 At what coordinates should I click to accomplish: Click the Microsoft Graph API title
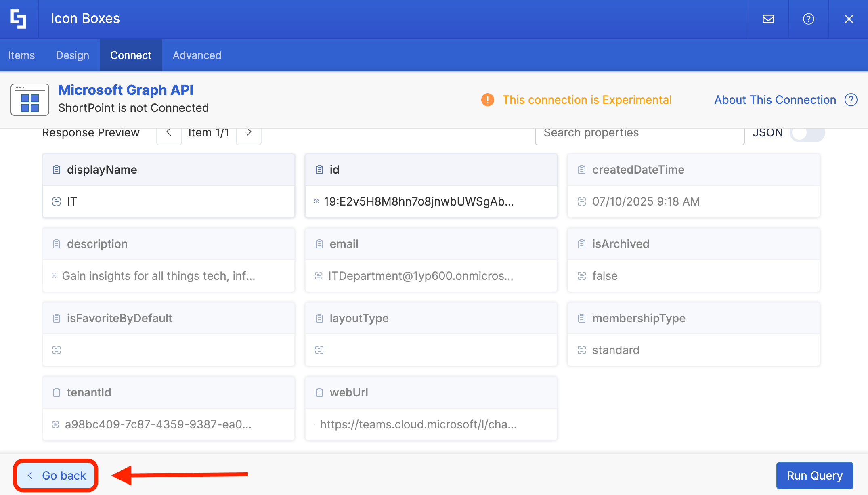[126, 90]
